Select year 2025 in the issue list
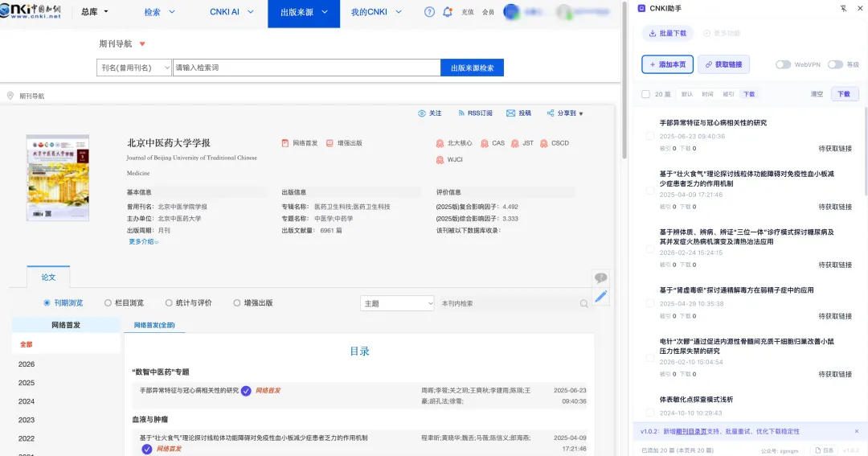 [26, 383]
